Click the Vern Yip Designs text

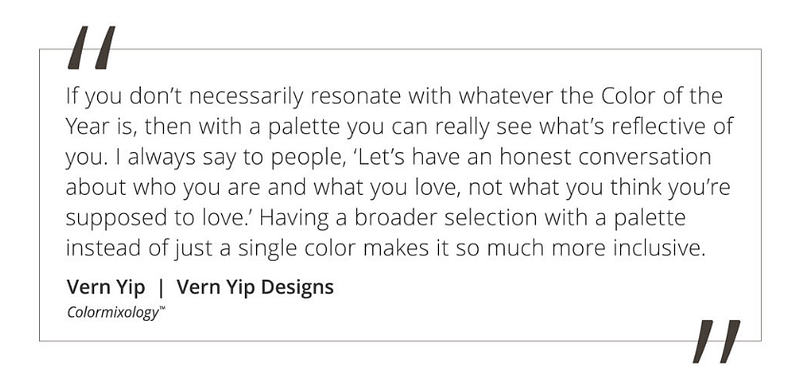click(x=255, y=287)
